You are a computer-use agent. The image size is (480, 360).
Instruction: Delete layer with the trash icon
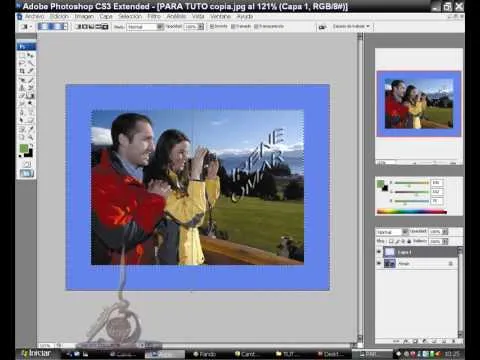tap(453, 341)
